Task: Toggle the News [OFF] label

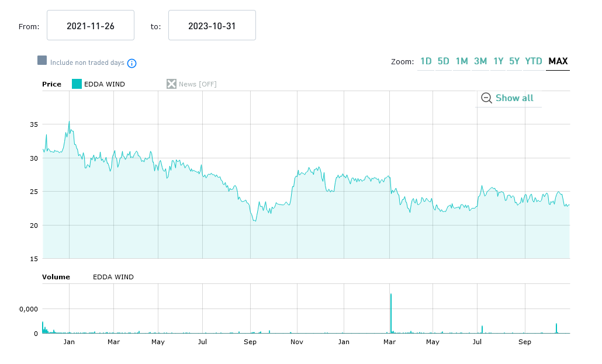Action: click(x=198, y=84)
